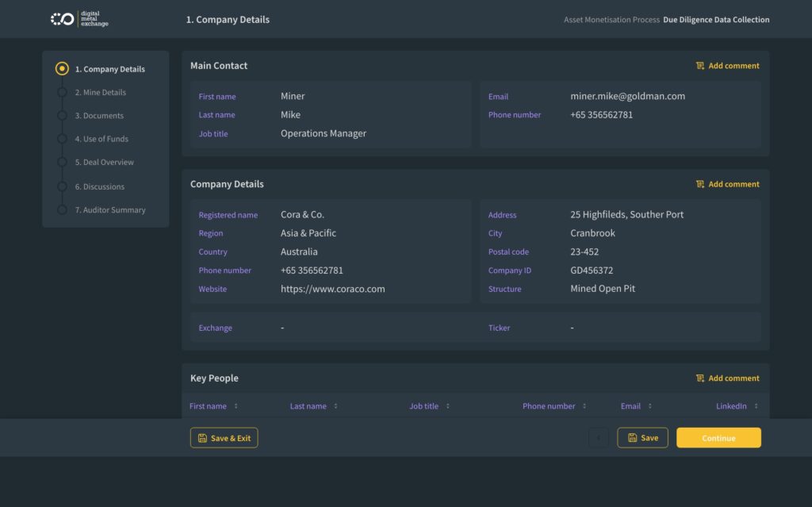Click the Save & Exit button
Viewport: 812px width, 507px height.
click(224, 438)
